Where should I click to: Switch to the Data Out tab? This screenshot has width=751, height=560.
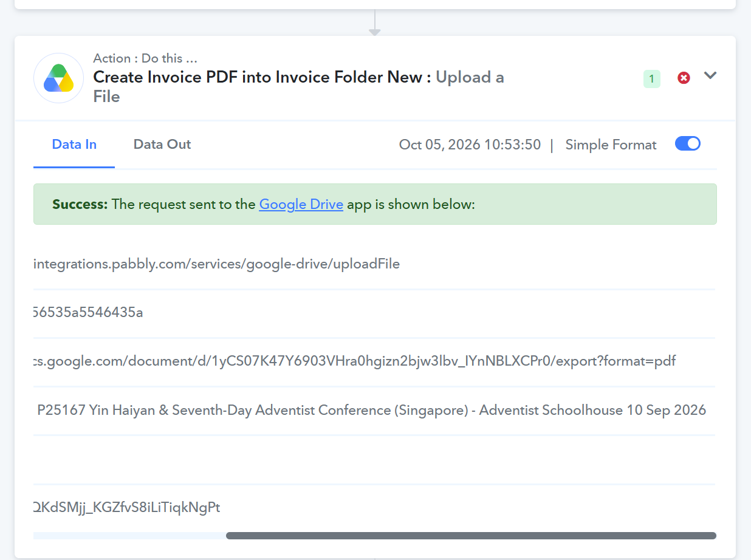point(162,145)
